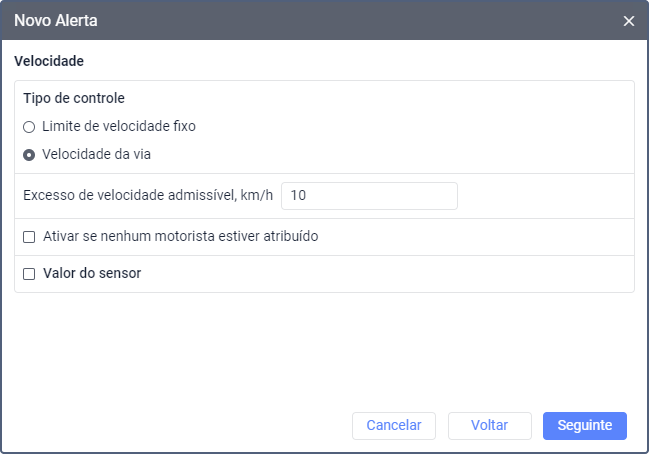
Task: Click the Valor do sensor label text
Action: (92, 273)
